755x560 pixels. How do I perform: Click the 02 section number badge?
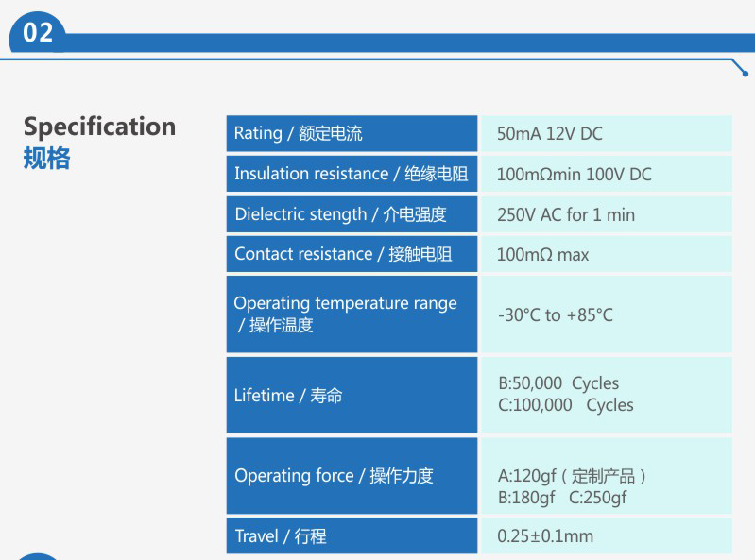coord(38,33)
